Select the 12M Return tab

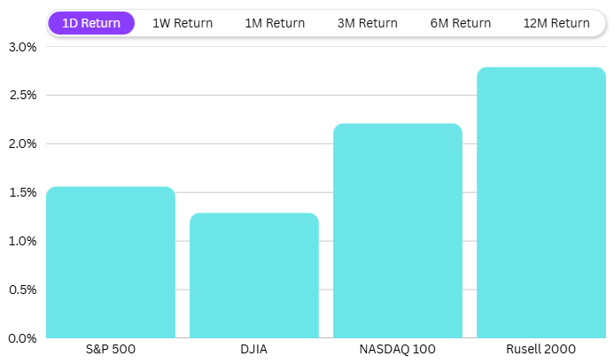(556, 23)
